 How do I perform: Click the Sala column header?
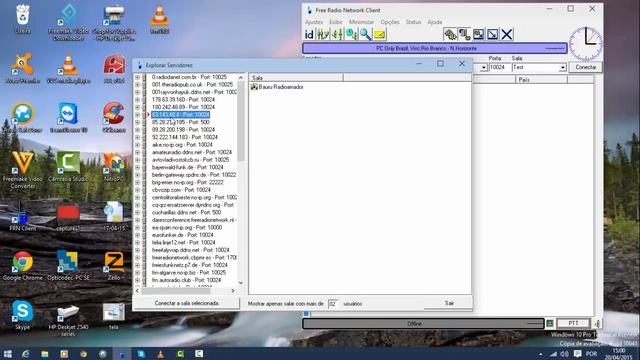click(296, 78)
